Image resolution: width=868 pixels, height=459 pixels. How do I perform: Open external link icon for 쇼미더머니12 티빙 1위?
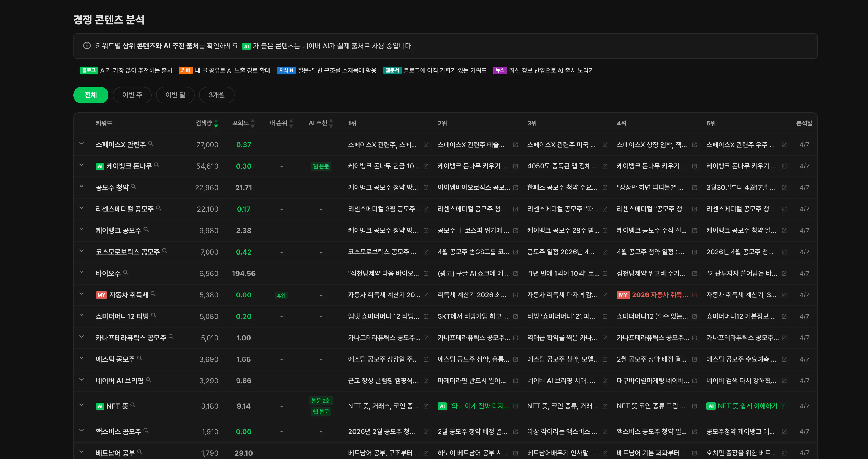[426, 316]
